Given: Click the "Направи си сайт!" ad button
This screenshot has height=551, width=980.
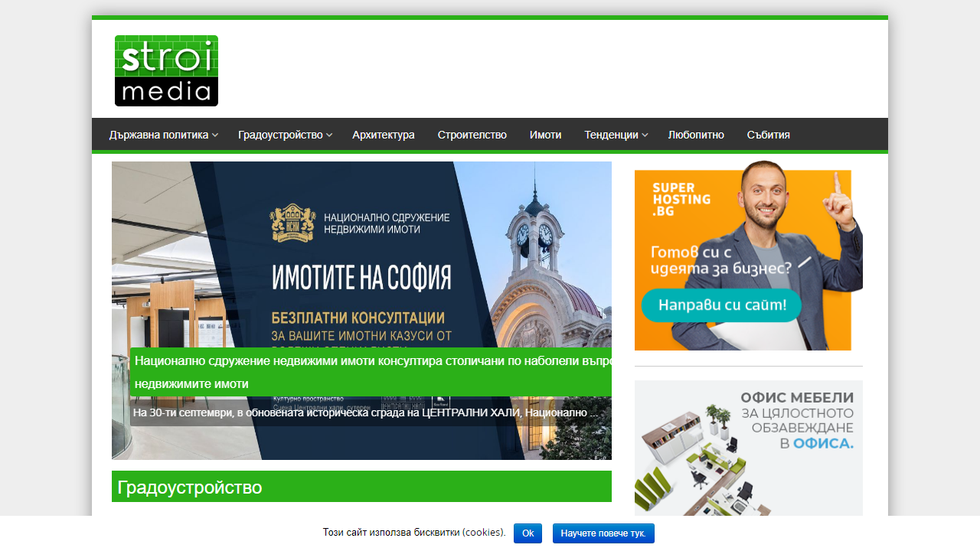Looking at the screenshot, I should 722,305.
